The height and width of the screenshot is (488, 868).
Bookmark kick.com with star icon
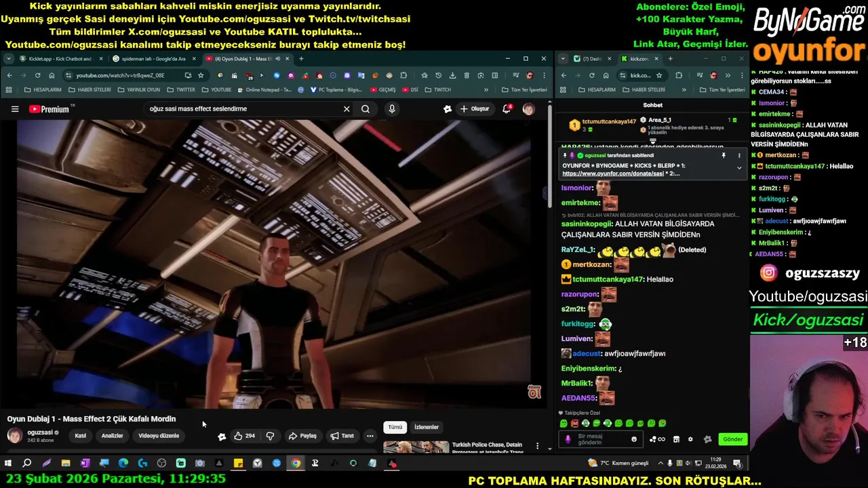click(x=658, y=75)
